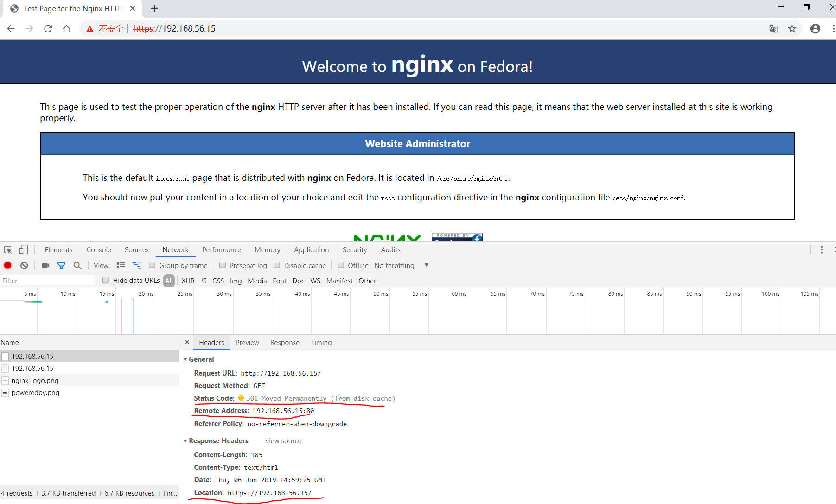Filter requests by WS
The height and width of the screenshot is (504, 836).
click(315, 281)
